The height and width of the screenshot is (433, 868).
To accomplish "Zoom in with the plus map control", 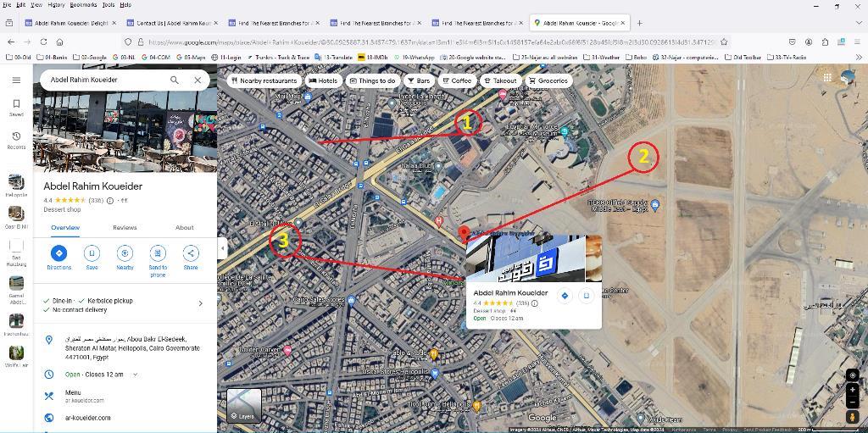I will coord(853,390).
